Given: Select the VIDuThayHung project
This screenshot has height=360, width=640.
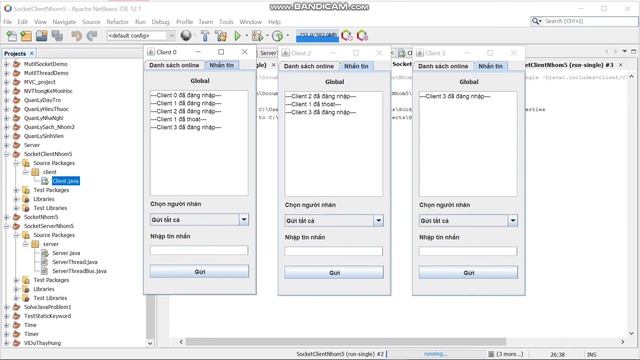Looking at the screenshot, I should (x=42, y=343).
